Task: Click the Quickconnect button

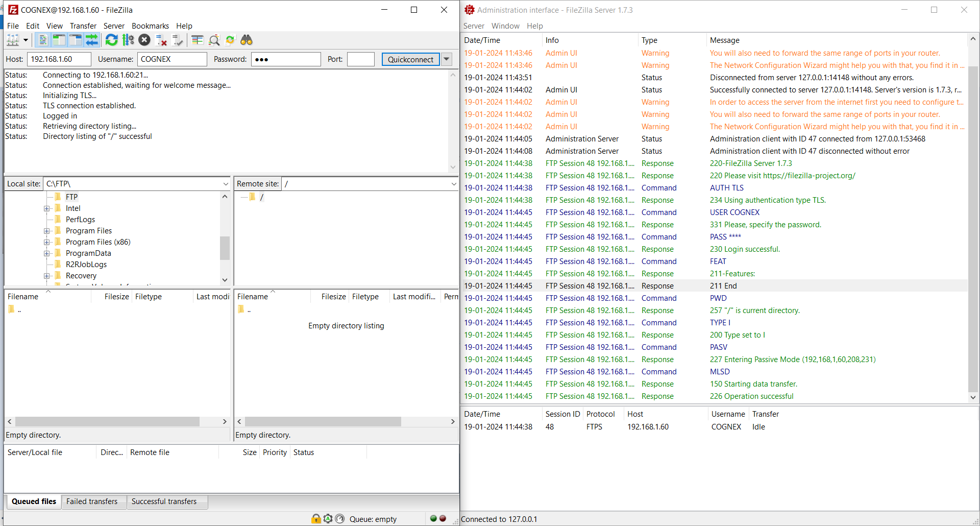Action: (410, 59)
